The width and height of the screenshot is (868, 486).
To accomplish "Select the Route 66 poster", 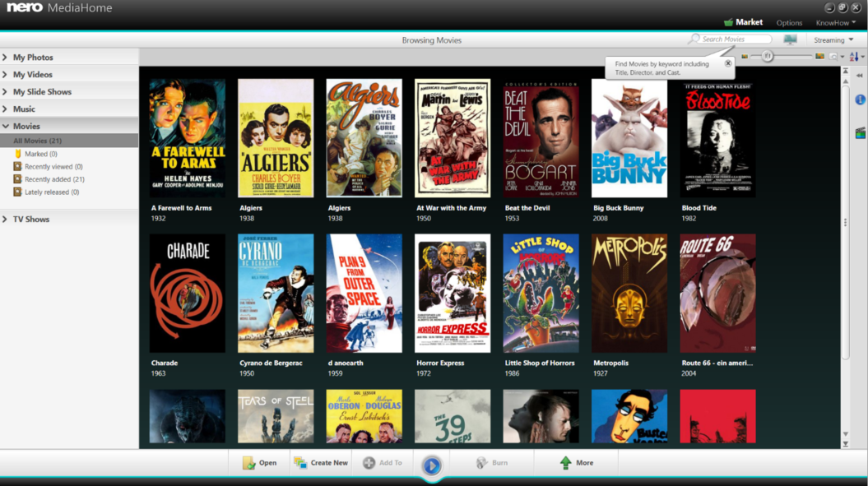I will (718, 294).
